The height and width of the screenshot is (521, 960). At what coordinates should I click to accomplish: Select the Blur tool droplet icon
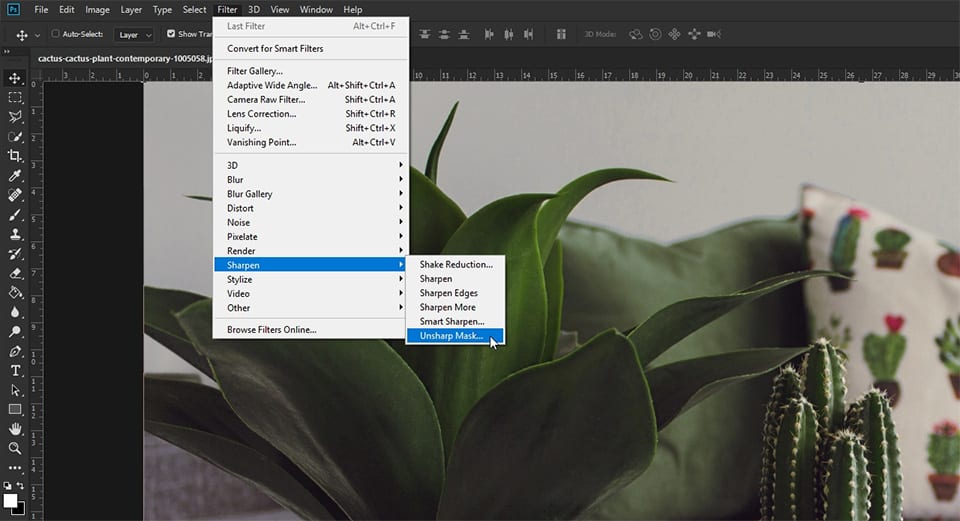(x=15, y=312)
